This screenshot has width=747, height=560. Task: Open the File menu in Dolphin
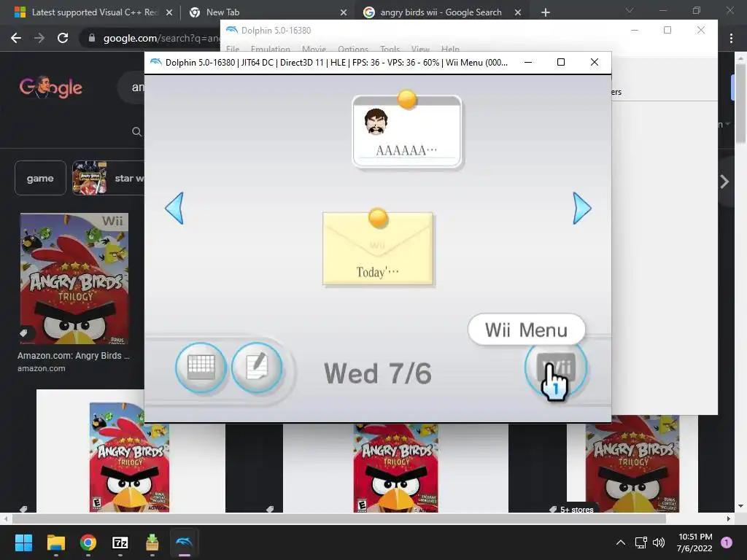tap(233, 49)
